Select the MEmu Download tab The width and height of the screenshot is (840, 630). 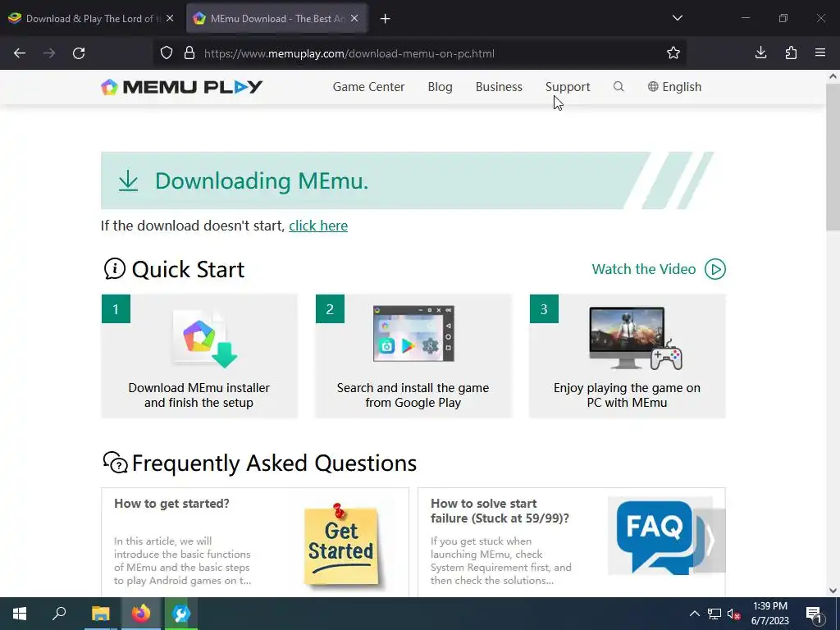[x=276, y=19]
